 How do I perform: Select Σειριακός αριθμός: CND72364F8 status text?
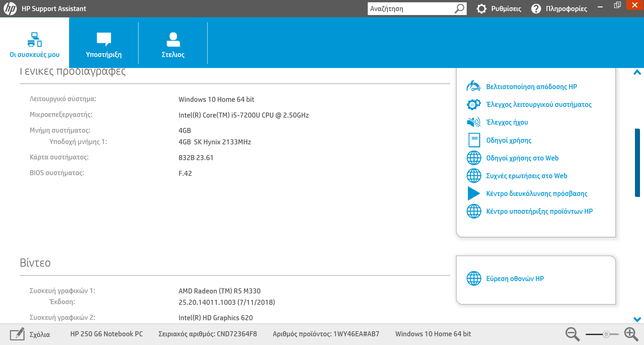[x=208, y=334]
